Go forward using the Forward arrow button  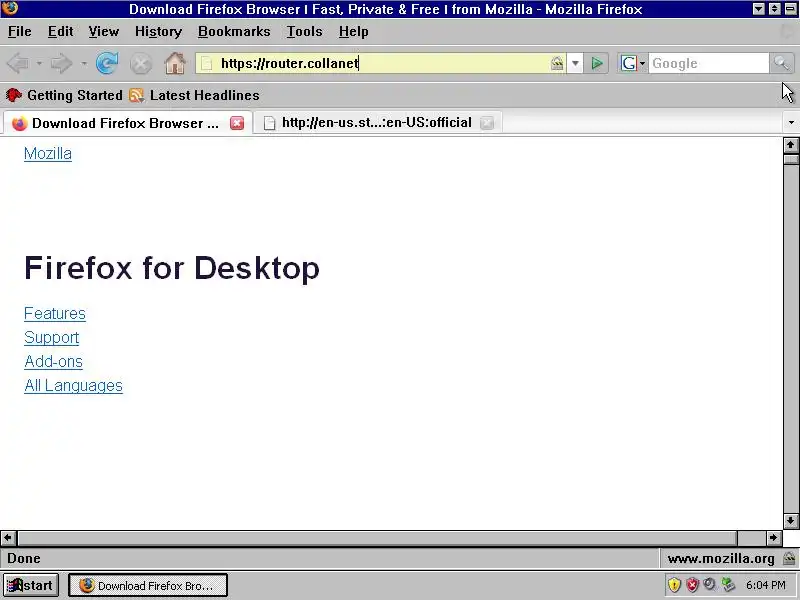coord(62,63)
